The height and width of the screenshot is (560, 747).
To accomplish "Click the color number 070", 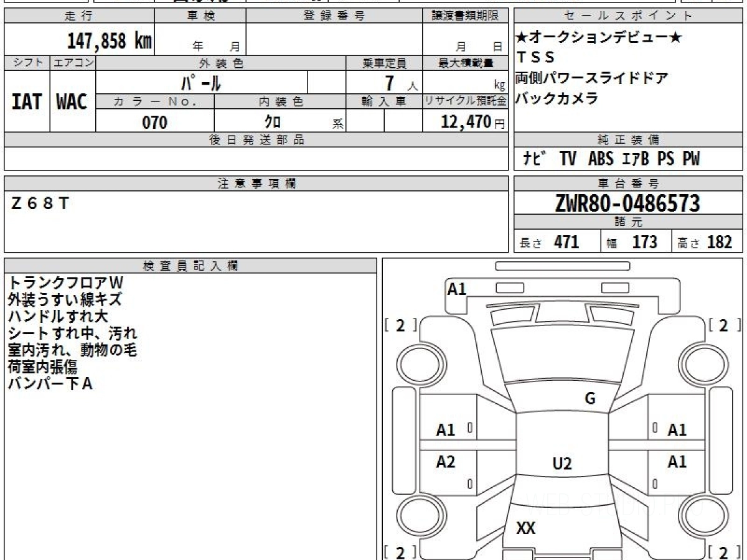I will pyautogui.click(x=155, y=123).
